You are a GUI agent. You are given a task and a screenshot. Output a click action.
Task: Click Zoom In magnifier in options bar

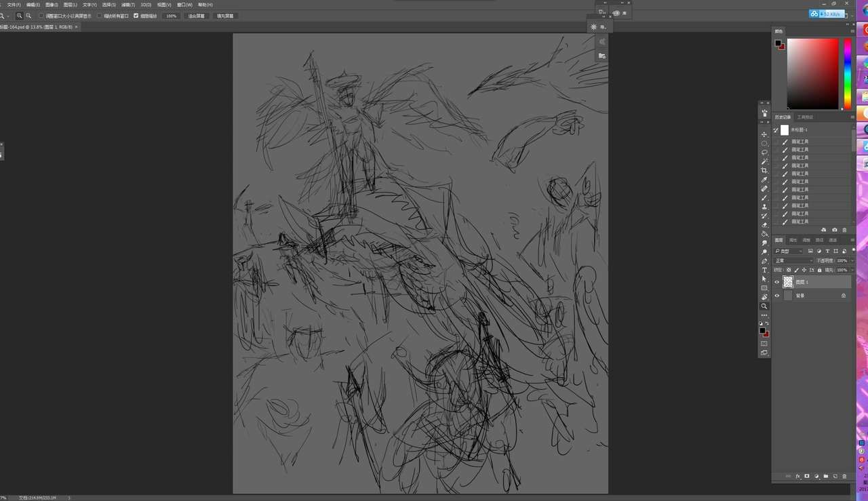[x=19, y=16]
